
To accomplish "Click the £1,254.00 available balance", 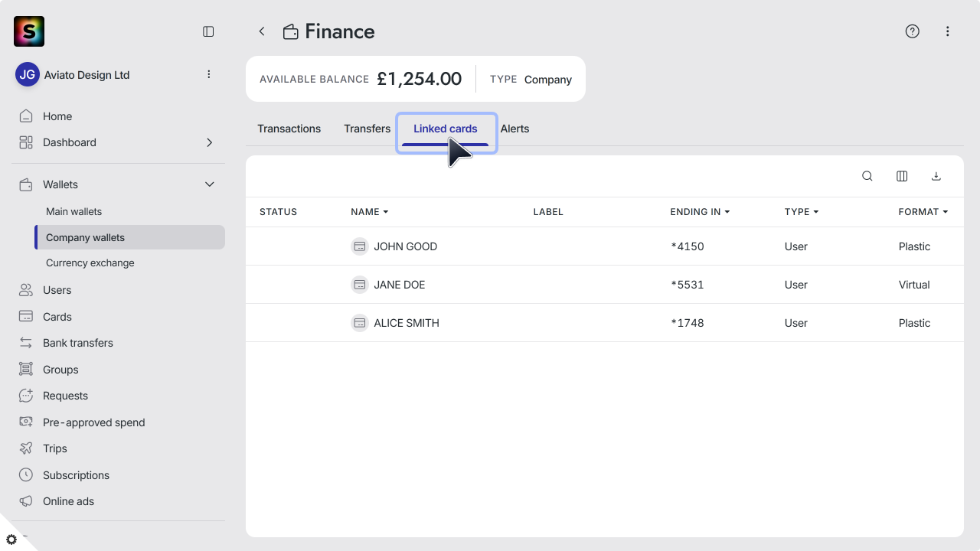I will click(x=419, y=79).
